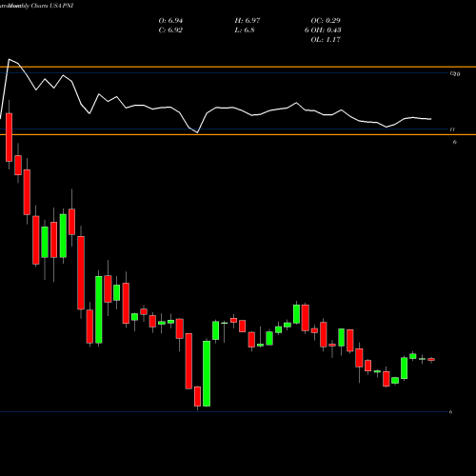Click the '6 OH: 0.43' reading
The image size is (476, 476).
point(323,30)
